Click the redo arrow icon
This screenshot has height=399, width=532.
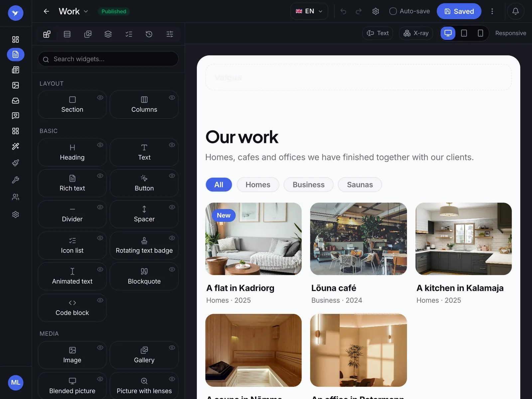pyautogui.click(x=358, y=11)
